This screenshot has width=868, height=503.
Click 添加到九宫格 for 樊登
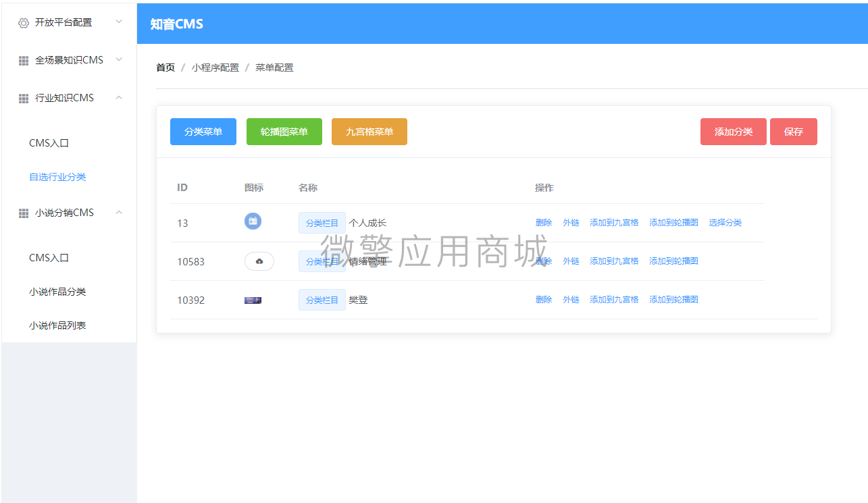pos(614,300)
